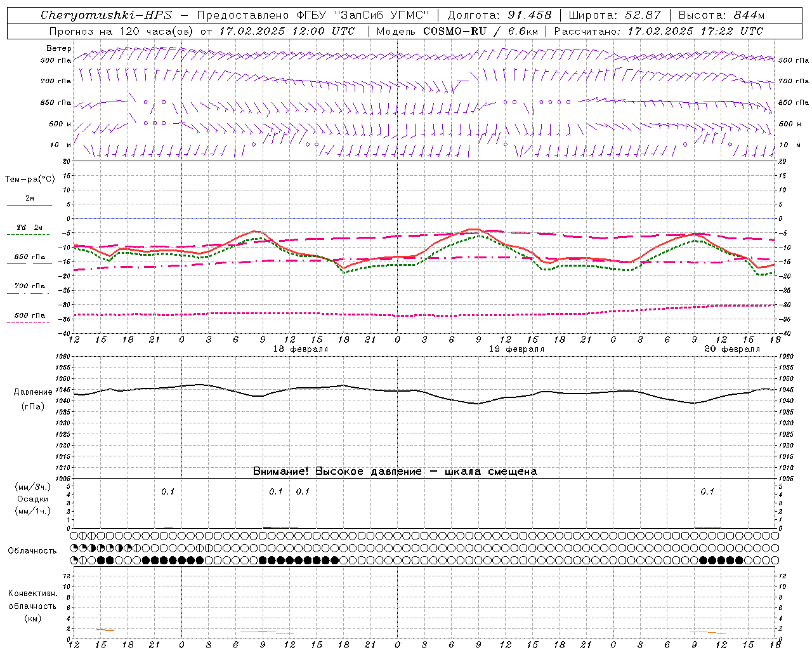Click the '(мм/3ч.)' precipitation unit label
The height and width of the screenshot is (650, 812).
coord(32,487)
